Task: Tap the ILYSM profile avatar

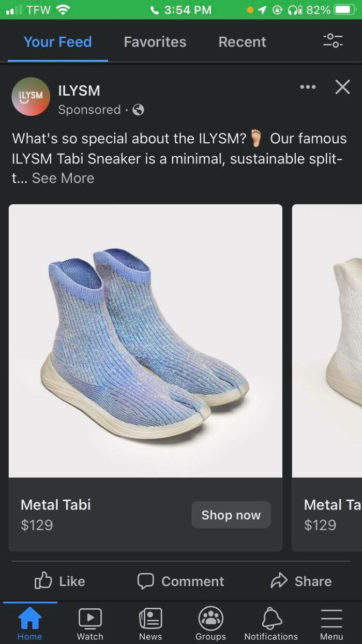Action: (31, 97)
